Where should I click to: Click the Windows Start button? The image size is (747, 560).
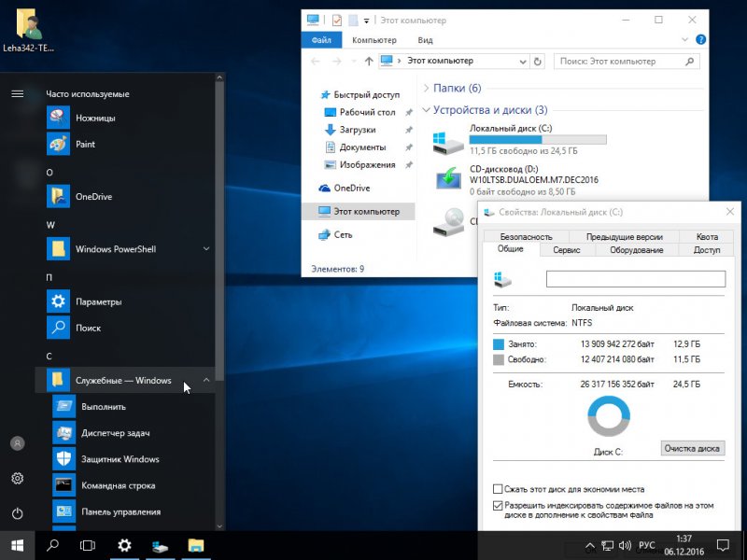click(17, 545)
